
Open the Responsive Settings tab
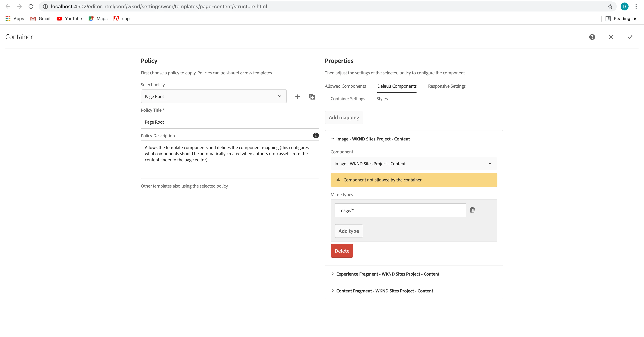447,86
